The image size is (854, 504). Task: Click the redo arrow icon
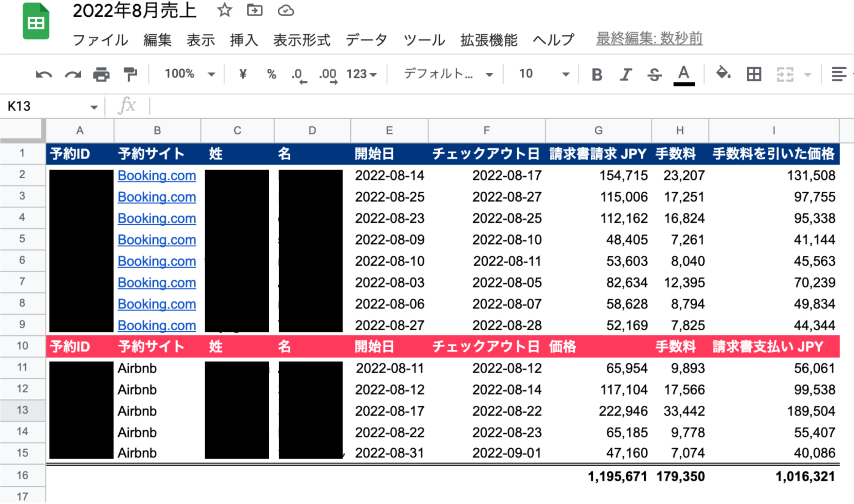point(73,75)
